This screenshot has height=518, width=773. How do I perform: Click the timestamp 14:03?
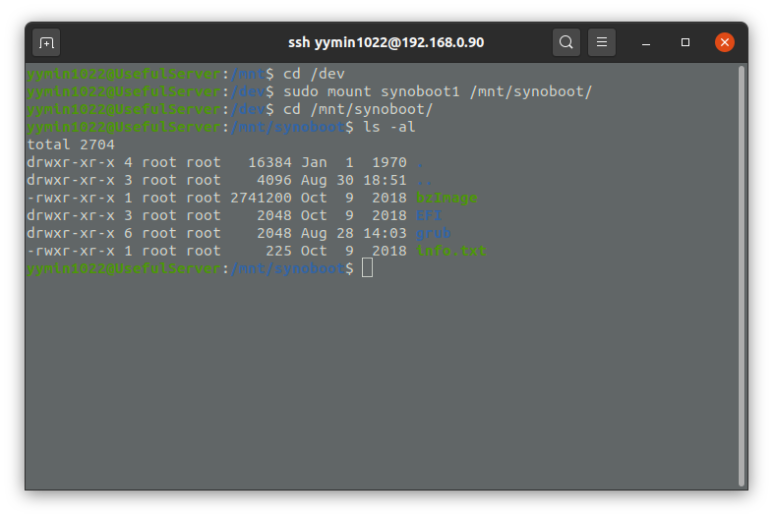[x=385, y=234]
